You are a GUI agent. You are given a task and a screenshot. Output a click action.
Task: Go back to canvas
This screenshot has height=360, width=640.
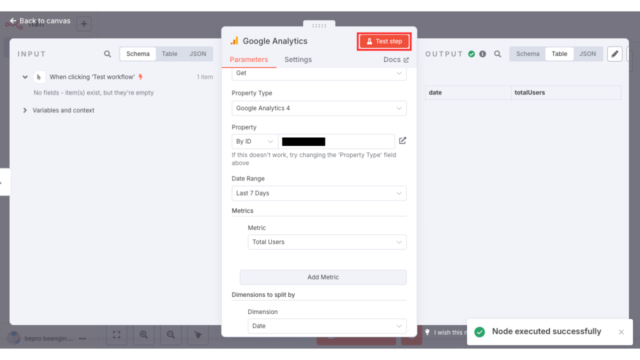(40, 21)
